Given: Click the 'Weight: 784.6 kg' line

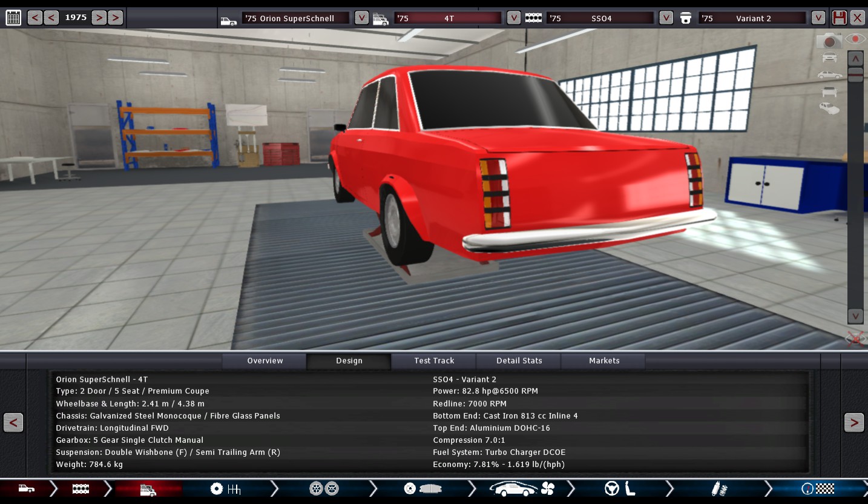Looking at the screenshot, I should 89,465.
